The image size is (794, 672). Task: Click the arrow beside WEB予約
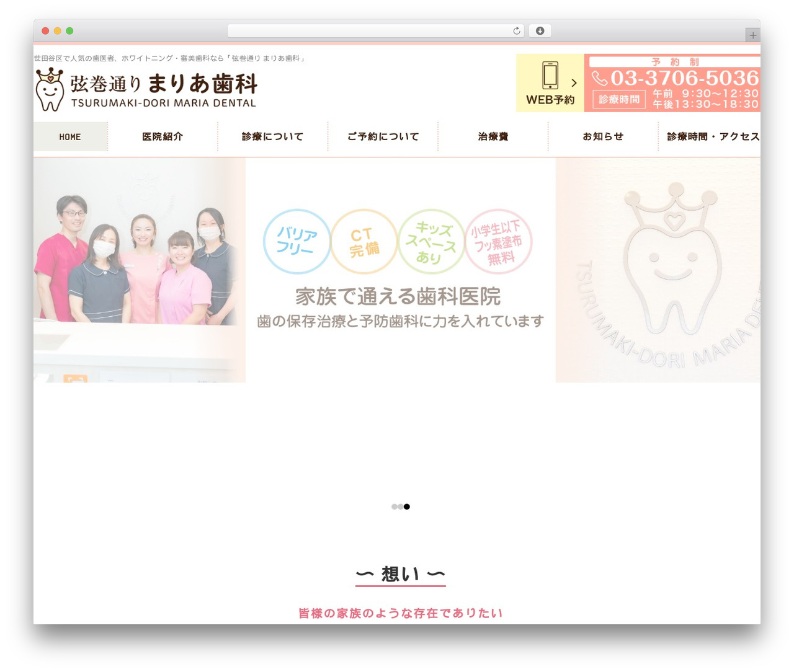click(x=574, y=82)
